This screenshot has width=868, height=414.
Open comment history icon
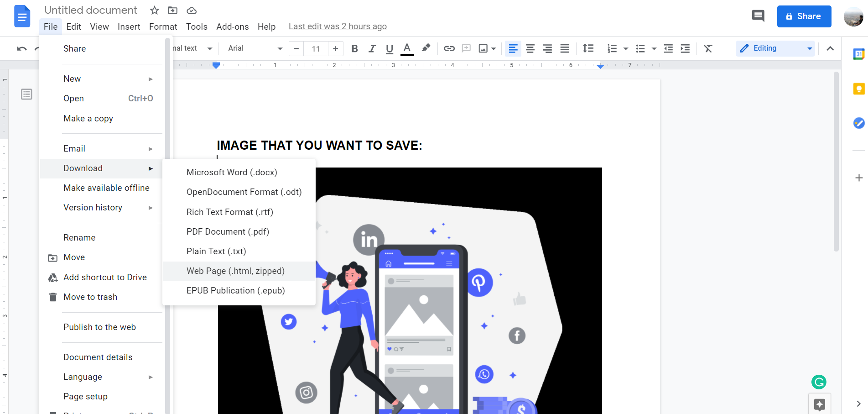pos(758,16)
